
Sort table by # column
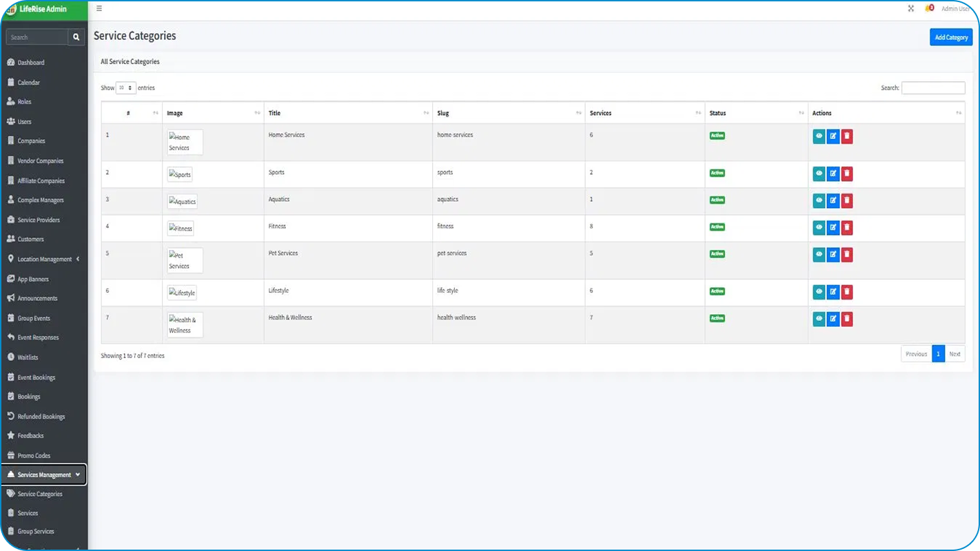click(x=132, y=113)
